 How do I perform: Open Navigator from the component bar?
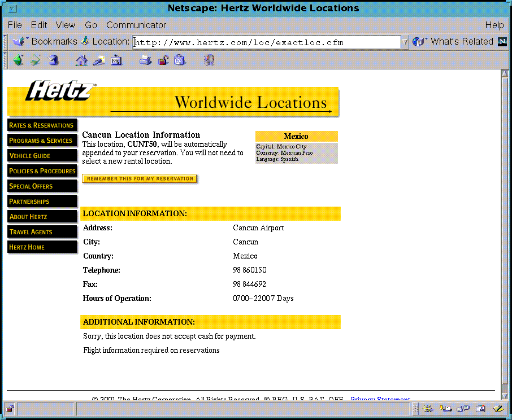[x=428, y=408]
